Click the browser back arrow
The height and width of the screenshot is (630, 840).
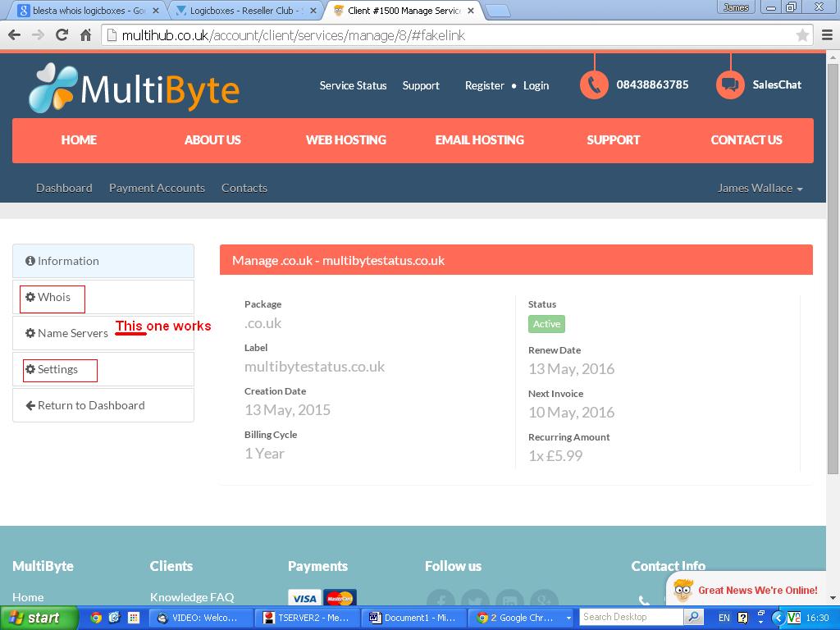coord(15,35)
